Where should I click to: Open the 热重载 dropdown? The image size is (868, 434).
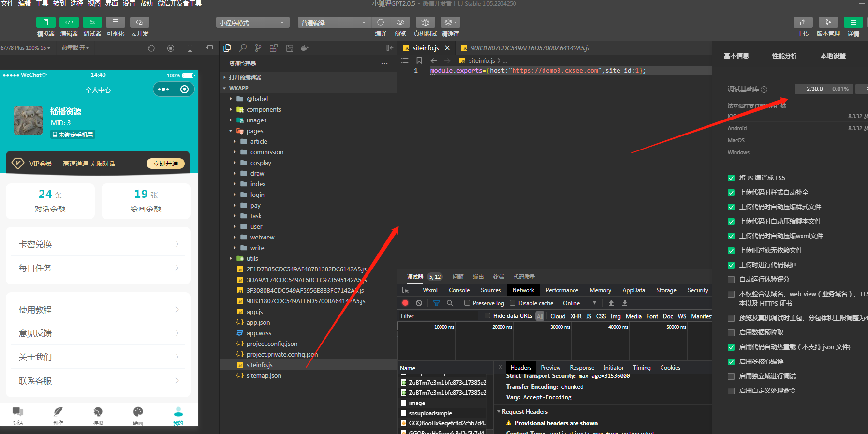(x=75, y=48)
